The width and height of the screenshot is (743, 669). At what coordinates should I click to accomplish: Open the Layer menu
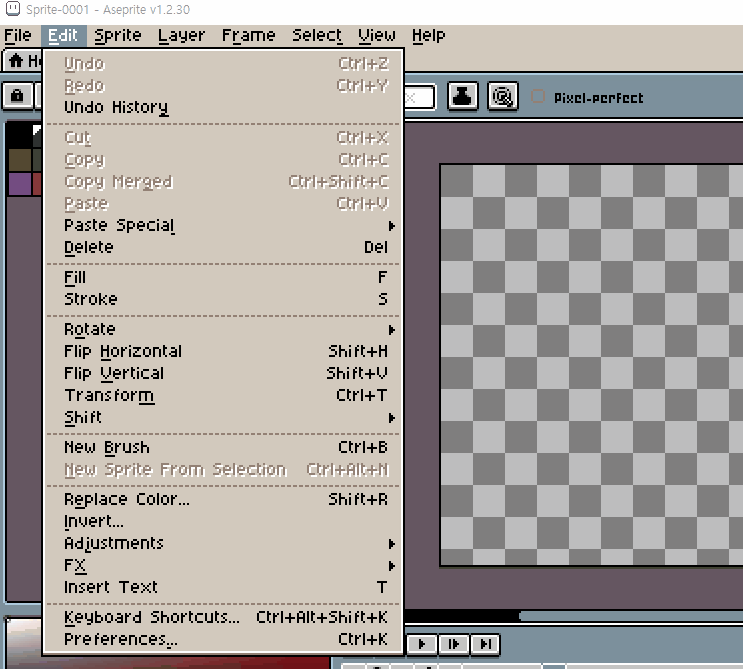pyautogui.click(x=181, y=36)
